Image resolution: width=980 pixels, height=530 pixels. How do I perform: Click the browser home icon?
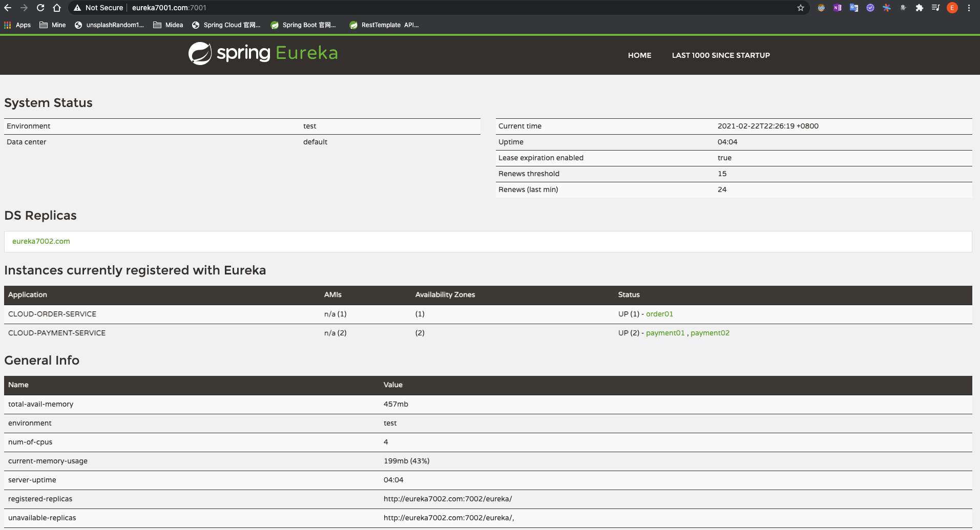click(57, 8)
